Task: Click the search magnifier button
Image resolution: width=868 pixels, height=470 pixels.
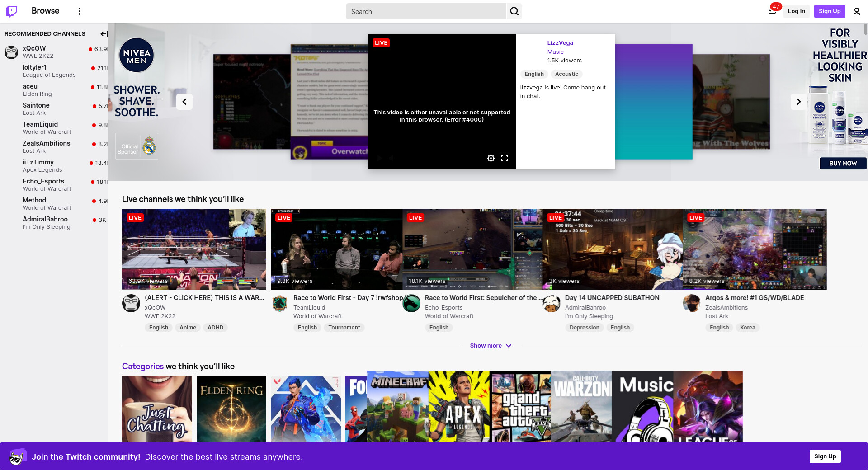Action: 514,11
